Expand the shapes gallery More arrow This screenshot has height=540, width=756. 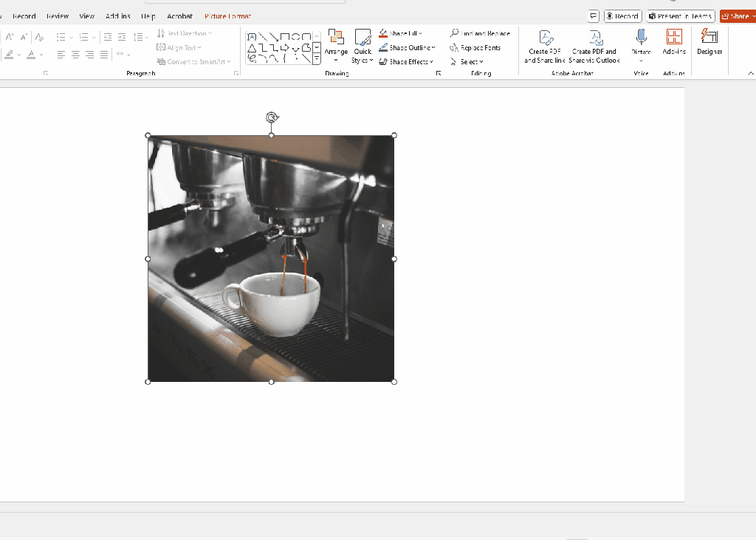[317, 58]
